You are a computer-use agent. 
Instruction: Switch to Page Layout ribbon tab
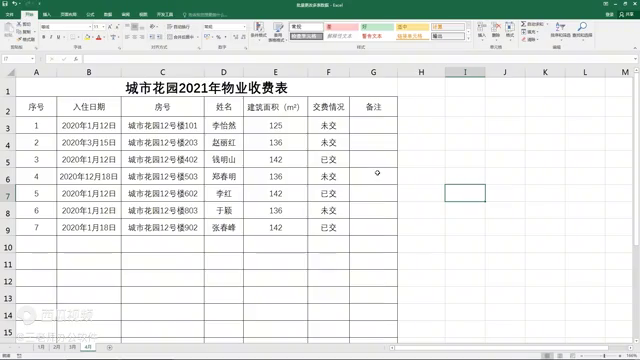(x=68, y=14)
